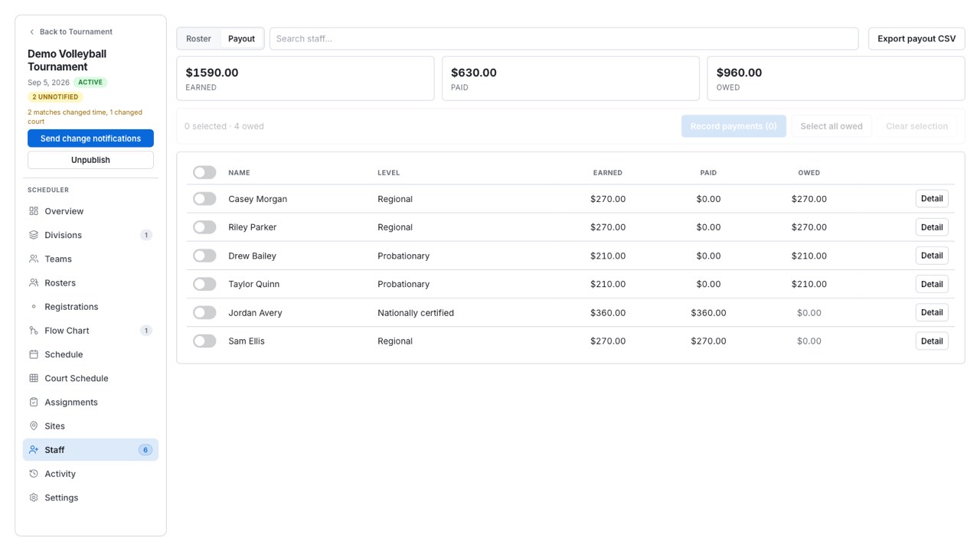Click the Activity history icon

point(34,474)
